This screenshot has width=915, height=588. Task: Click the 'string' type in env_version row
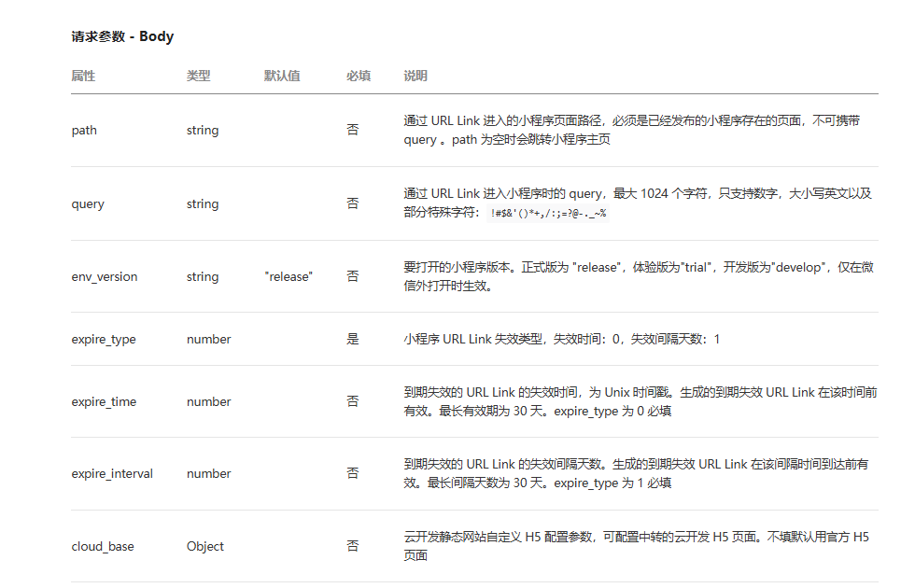(x=203, y=276)
